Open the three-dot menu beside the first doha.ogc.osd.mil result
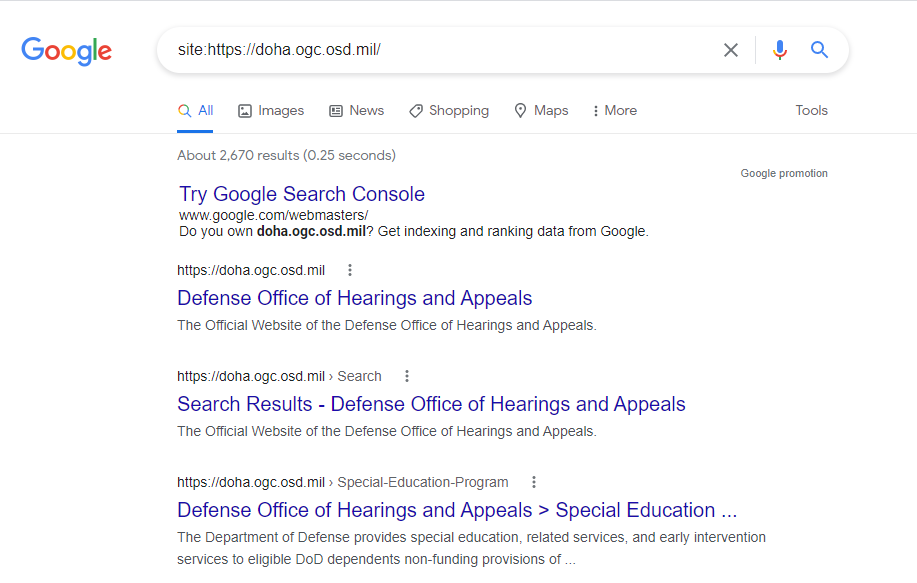Viewport: 917px width, 583px height. tap(349, 269)
